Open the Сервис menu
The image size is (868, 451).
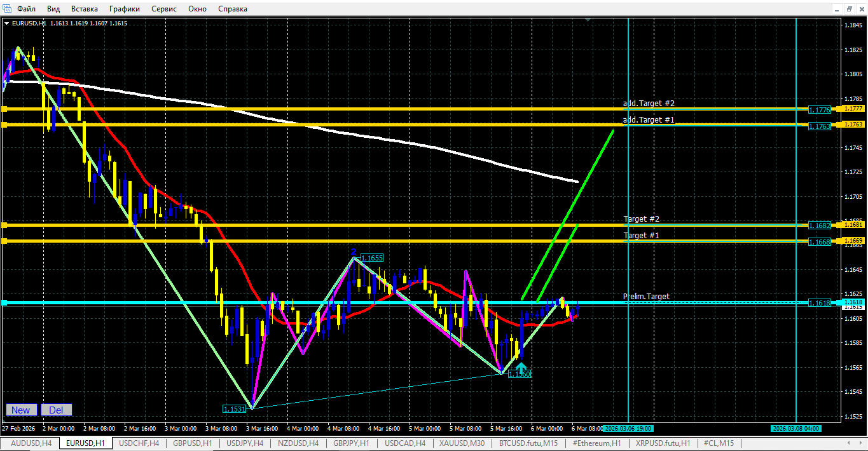163,9
